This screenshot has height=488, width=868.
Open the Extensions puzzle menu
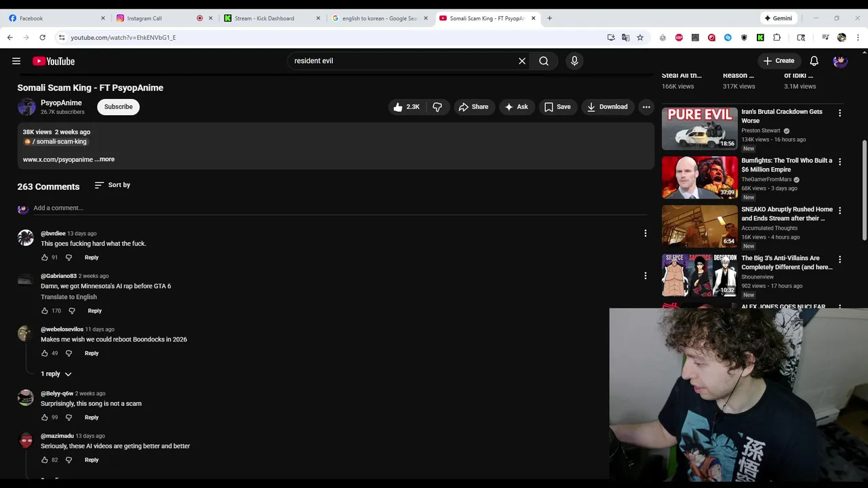(x=776, y=37)
